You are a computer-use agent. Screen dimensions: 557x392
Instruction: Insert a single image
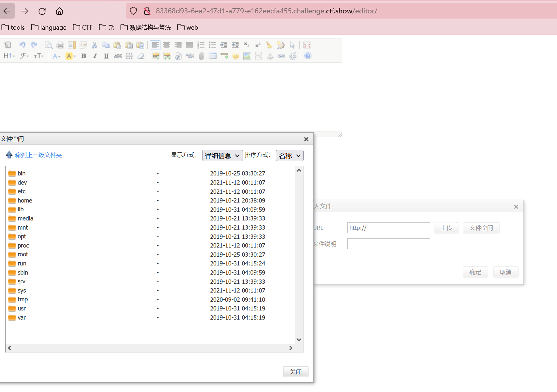pos(156,56)
